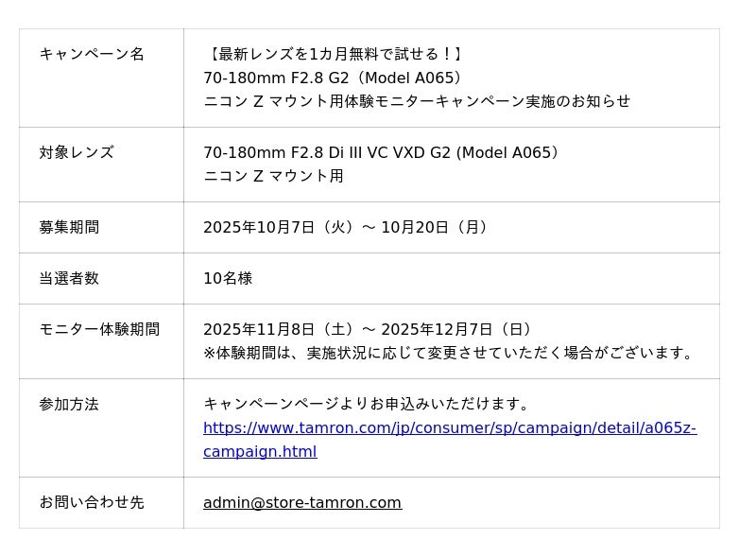Click the キャンペーン名 row label

[x=92, y=54]
